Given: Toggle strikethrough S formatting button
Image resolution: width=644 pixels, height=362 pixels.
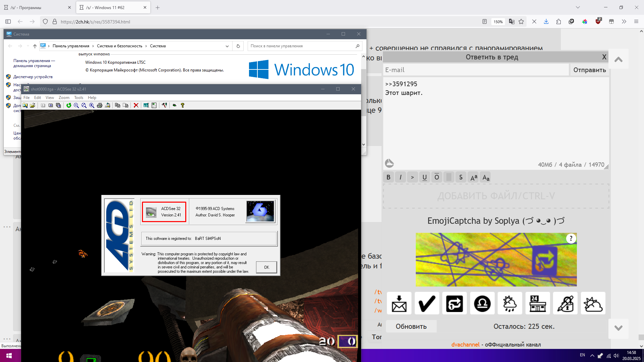Looking at the screenshot, I should (x=461, y=177).
